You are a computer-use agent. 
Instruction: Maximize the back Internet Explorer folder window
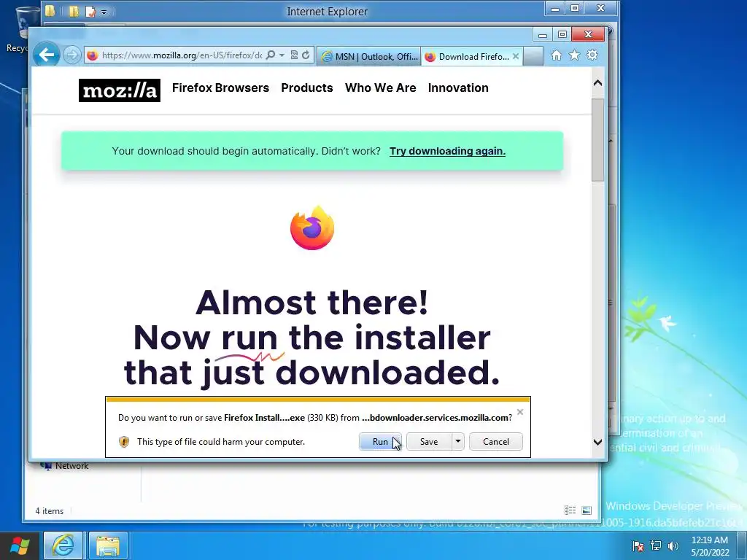tap(575, 8)
